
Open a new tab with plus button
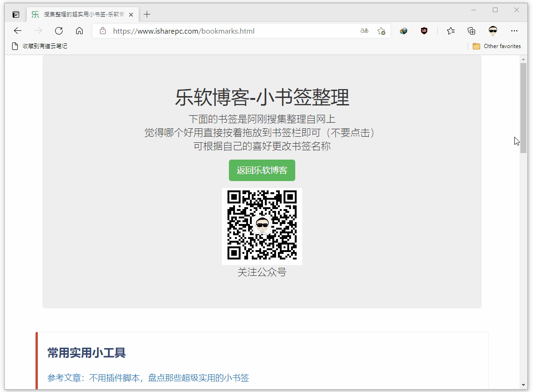click(x=147, y=14)
